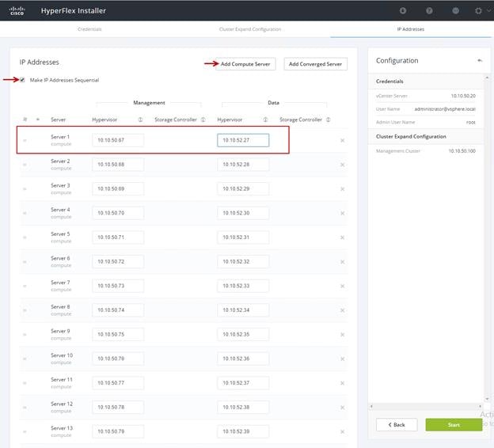
Task: Click the drag handle icon of Server 5 row
Action: [x=25, y=237]
